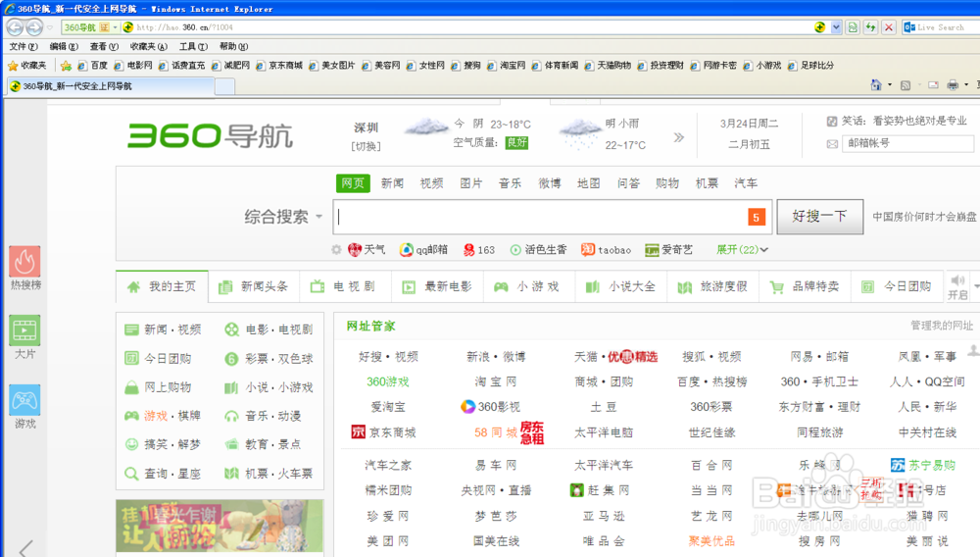Click the 淘宝网 favorites bar link
The image size is (980, 557).
tap(508, 65)
